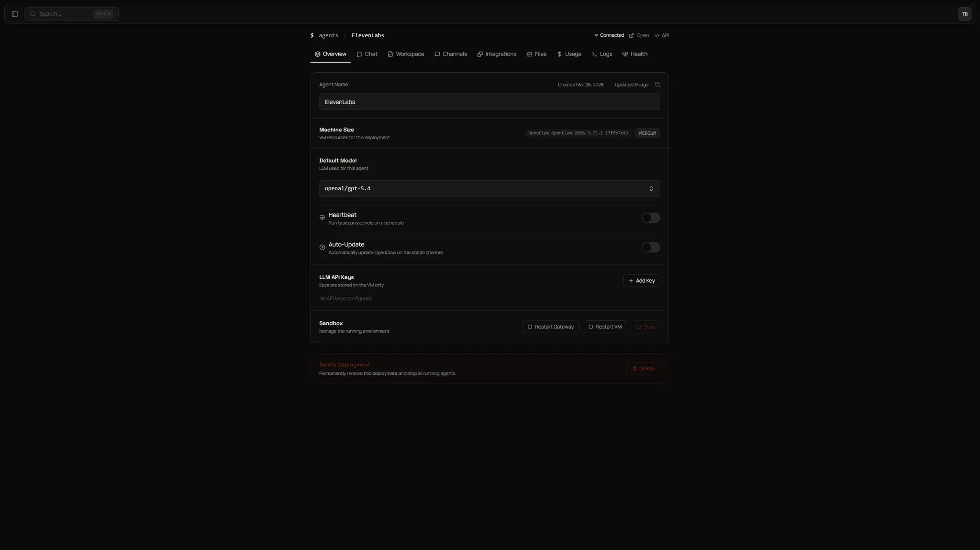Turn on the Auto-Update switch
This screenshot has height=550, width=980.
[651, 247]
